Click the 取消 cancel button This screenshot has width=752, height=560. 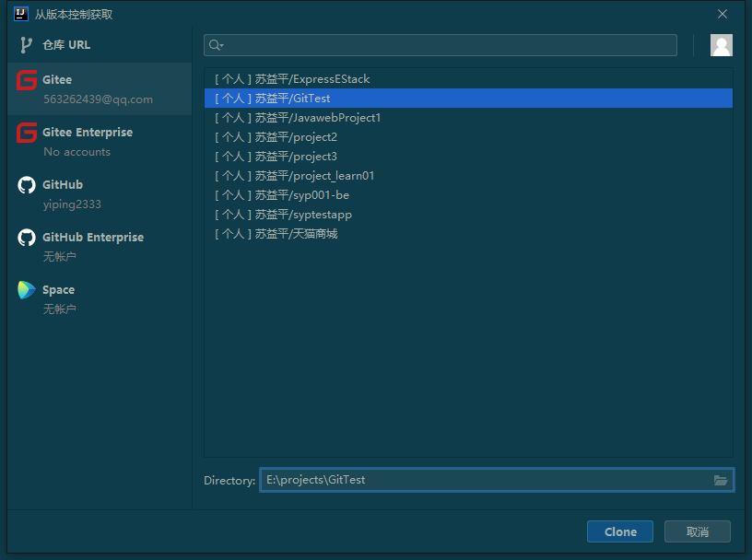[698, 531]
